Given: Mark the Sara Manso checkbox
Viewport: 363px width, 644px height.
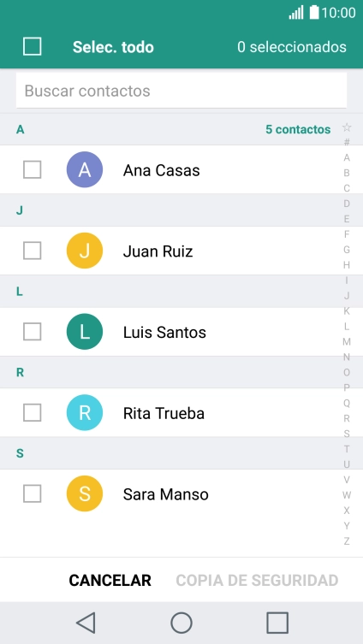Looking at the screenshot, I should 32,493.
